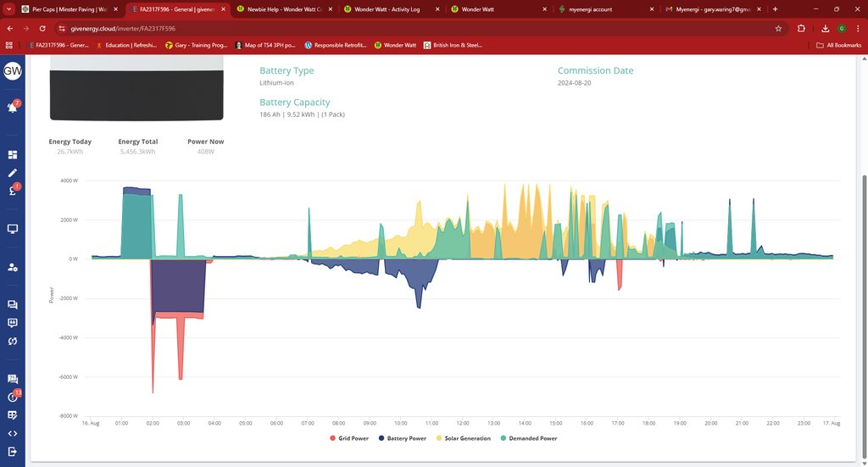Switch to the Wonder Watt - Activity Log tab
This screenshot has width=868, height=467.
(387, 9)
